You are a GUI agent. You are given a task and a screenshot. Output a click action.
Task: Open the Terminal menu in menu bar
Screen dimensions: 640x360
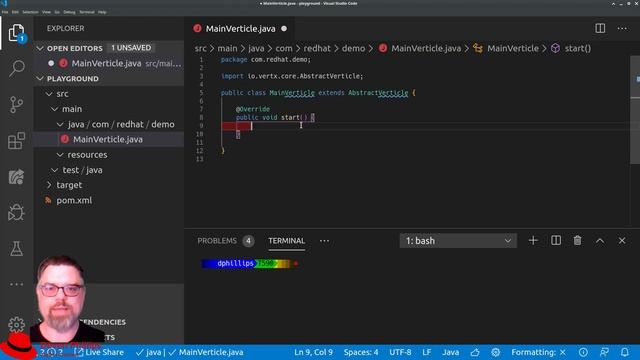coord(87,12)
